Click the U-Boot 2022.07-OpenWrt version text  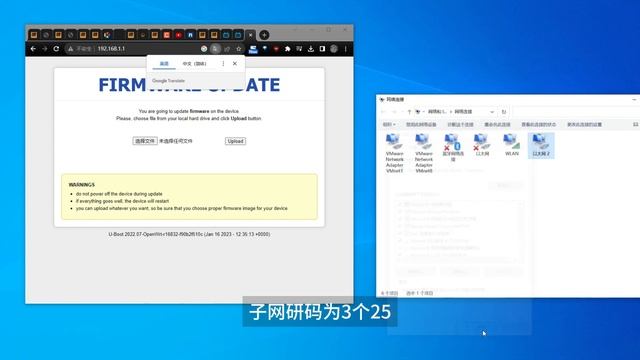(x=189, y=234)
